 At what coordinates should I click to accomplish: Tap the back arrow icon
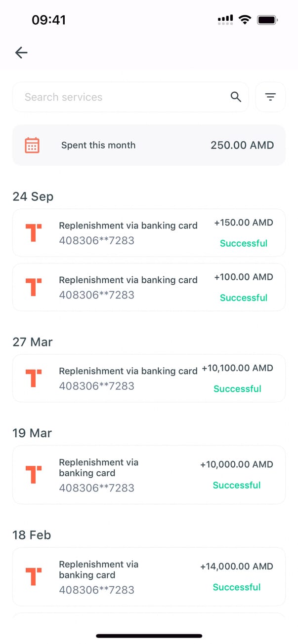click(x=21, y=52)
